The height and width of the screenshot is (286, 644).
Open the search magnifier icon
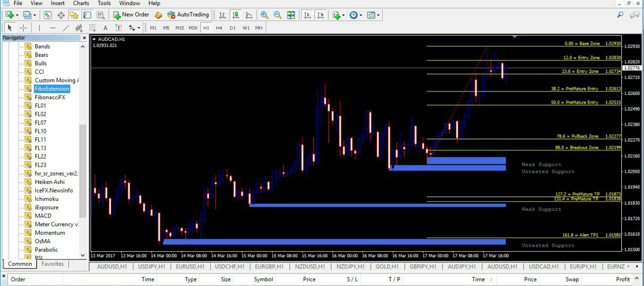[620, 15]
